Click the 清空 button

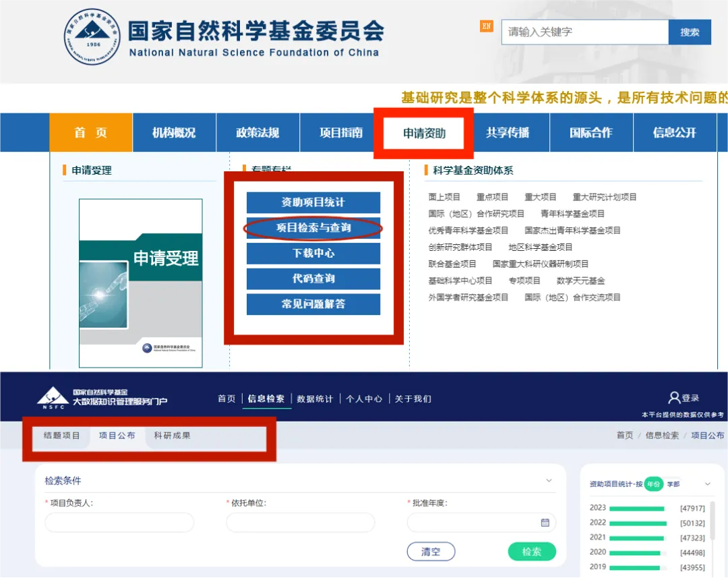431,552
